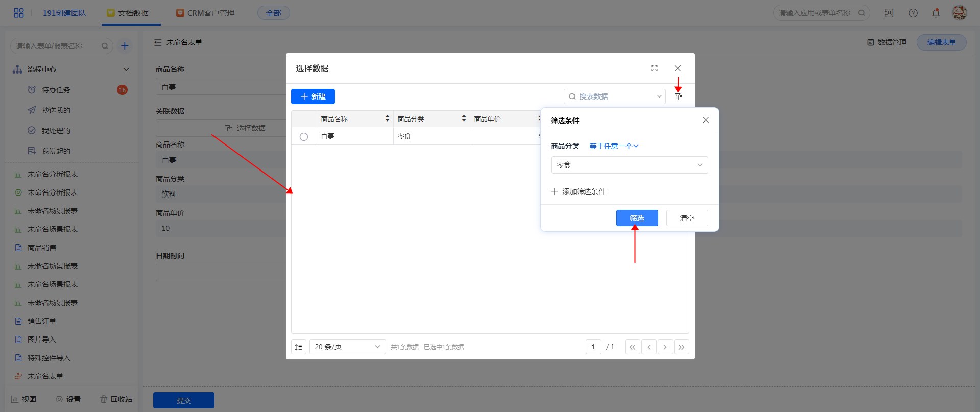Screen dimensions: 980x412
Task: Go to last page of results
Action: coord(681,347)
